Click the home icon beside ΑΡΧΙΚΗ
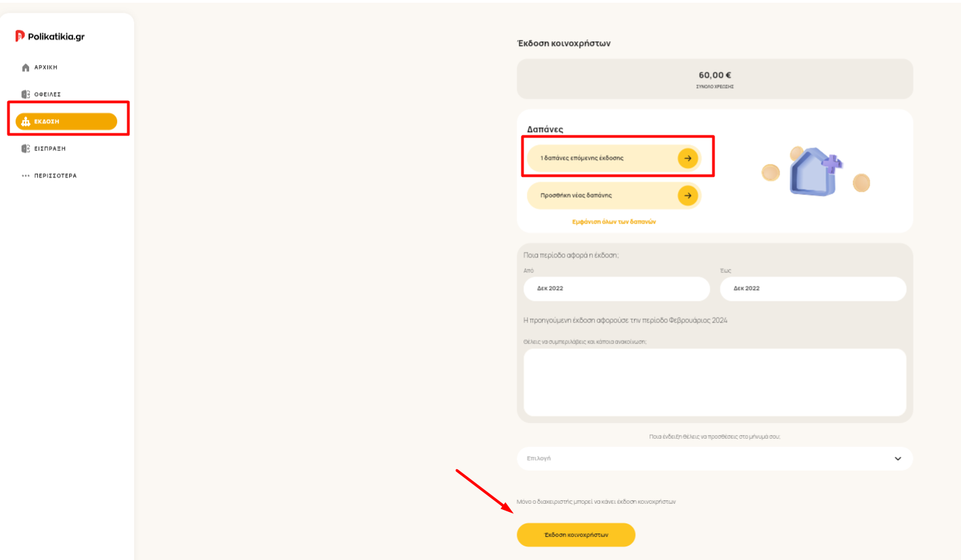The image size is (961, 560). (x=26, y=68)
